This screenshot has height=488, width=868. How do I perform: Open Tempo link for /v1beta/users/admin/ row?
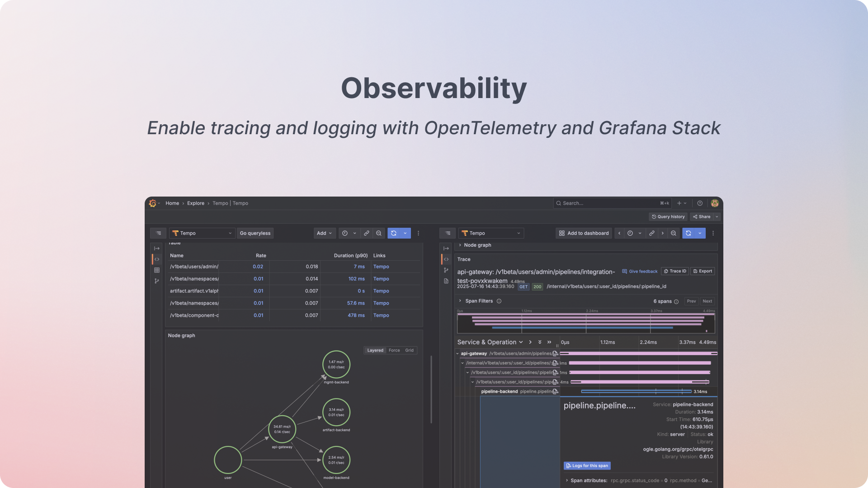click(381, 267)
